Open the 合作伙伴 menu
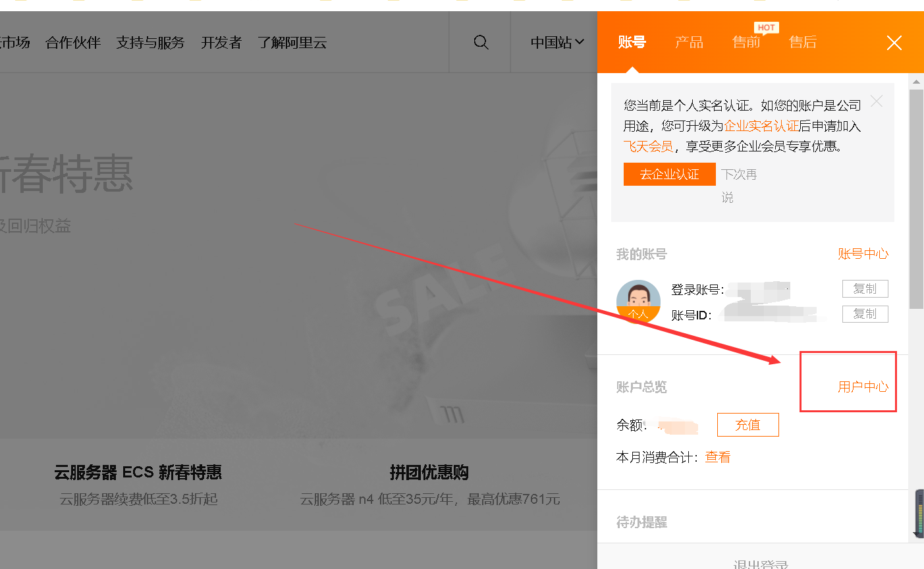This screenshot has width=924, height=569. [x=73, y=43]
